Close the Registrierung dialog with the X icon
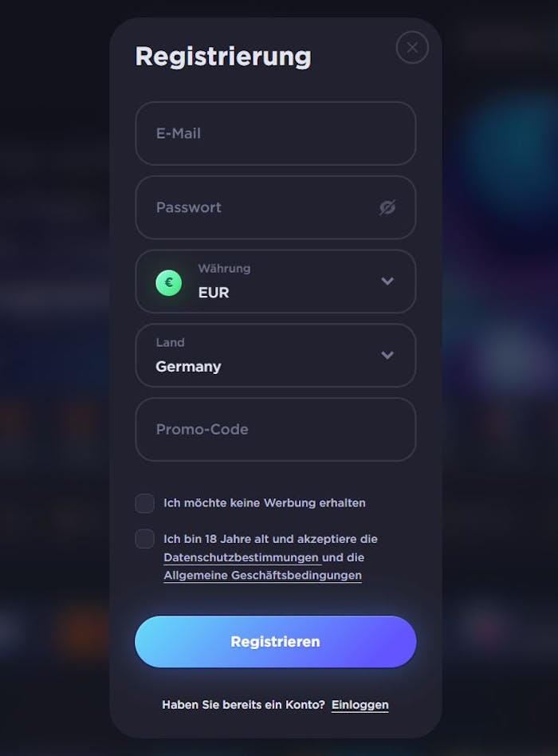Image resolution: width=558 pixels, height=756 pixels. (412, 48)
